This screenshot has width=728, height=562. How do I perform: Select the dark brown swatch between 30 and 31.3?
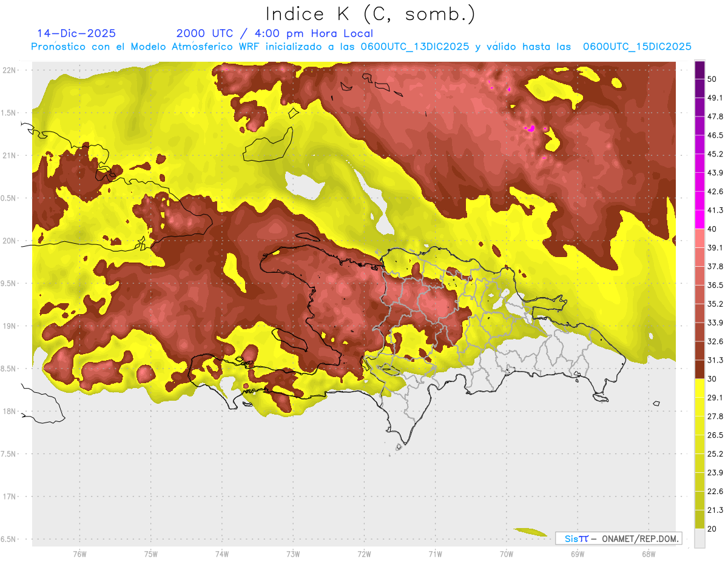point(699,369)
